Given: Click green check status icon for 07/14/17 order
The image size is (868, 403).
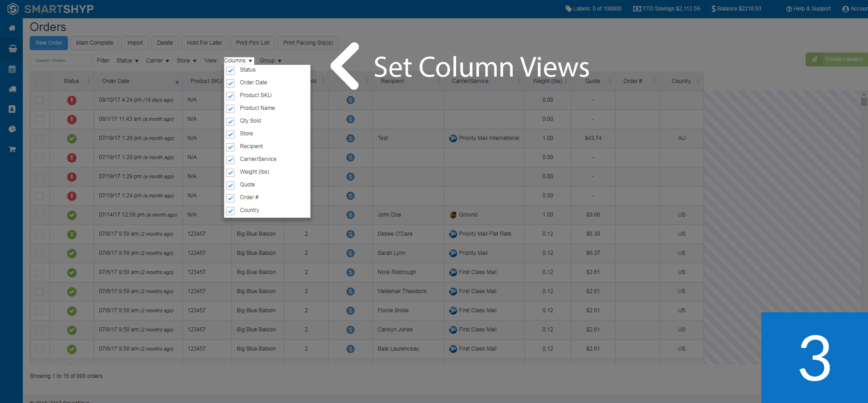Looking at the screenshot, I should [x=72, y=215].
